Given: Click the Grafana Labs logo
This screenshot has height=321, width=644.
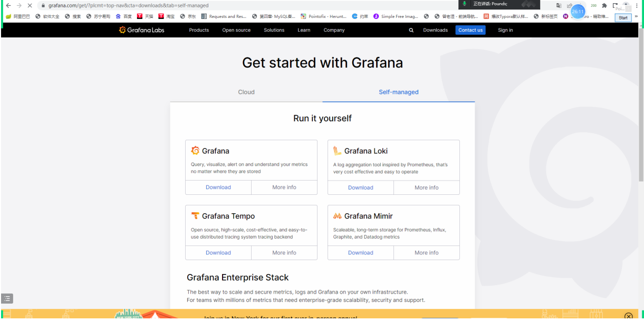Looking at the screenshot, I should tap(142, 30).
